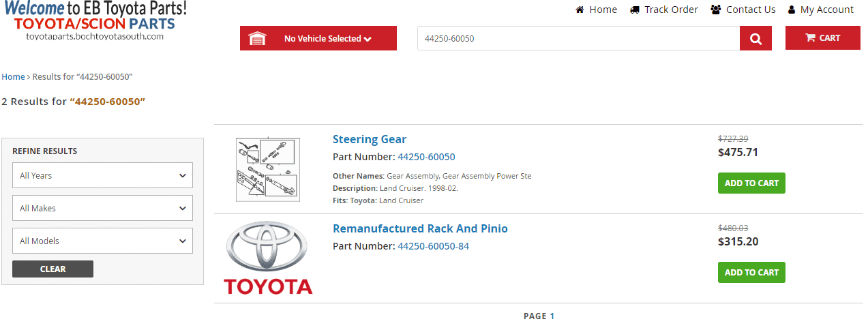The image size is (868, 330).
Task: Expand the All Makes dropdown
Action: [102, 208]
